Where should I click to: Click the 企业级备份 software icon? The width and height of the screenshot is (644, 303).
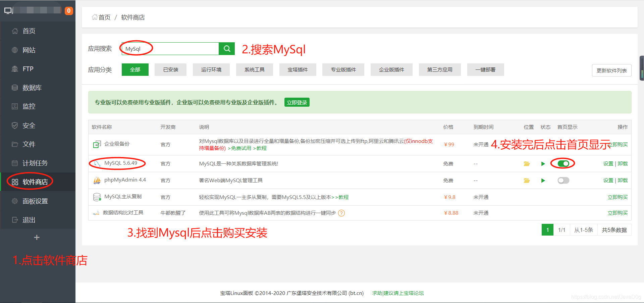point(97,144)
